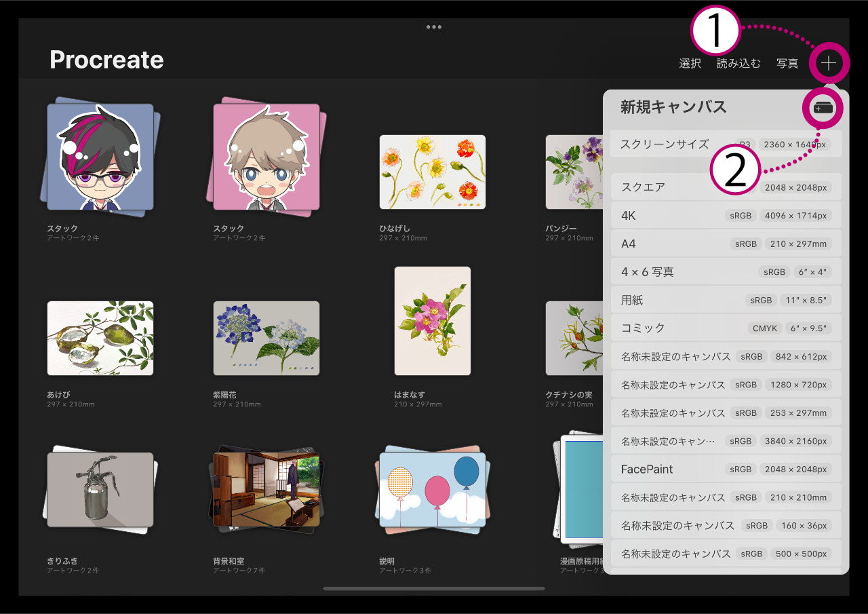Tap the 紫陽花 artwork title
Screen dimensions: 868x614
[224, 395]
